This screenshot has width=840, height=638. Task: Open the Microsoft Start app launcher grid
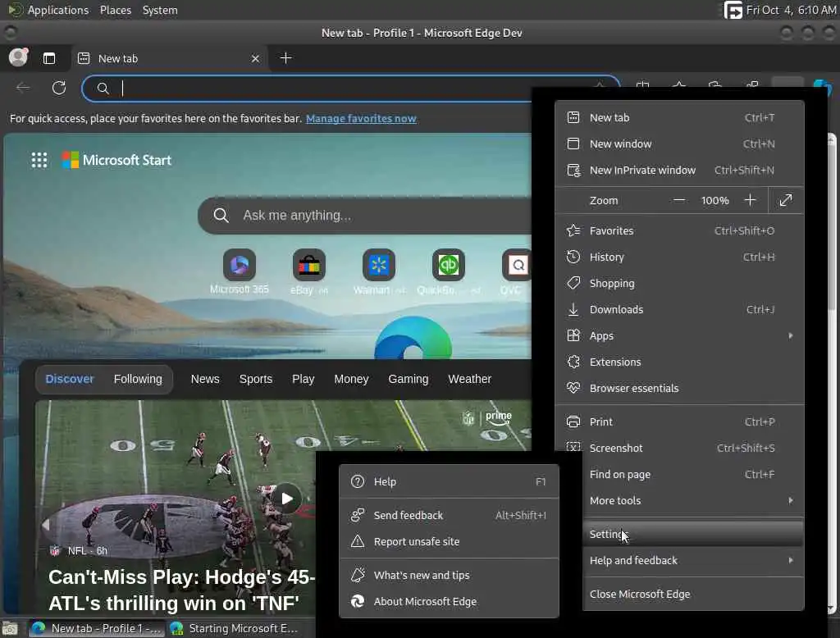click(x=39, y=160)
